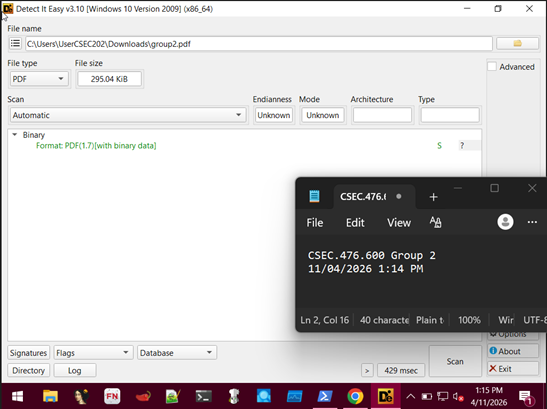Open the terminal console on the taskbar

(x=203, y=397)
